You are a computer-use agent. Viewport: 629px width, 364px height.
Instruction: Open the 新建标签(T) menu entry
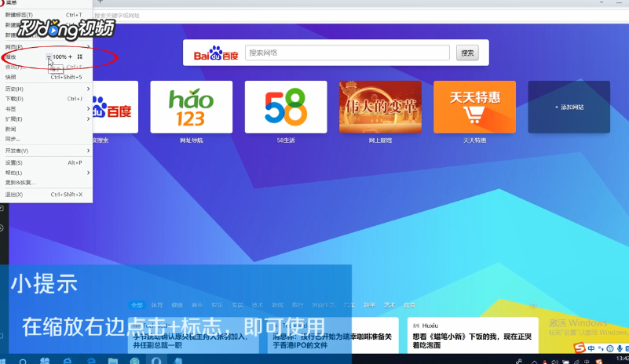point(46,15)
